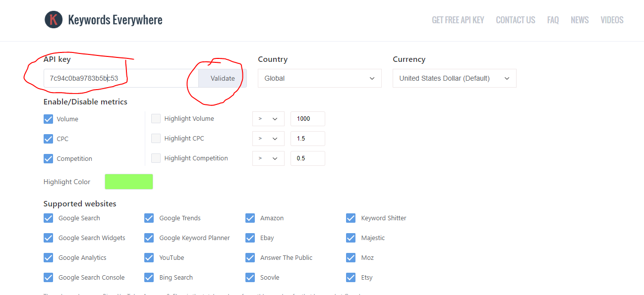The height and width of the screenshot is (295, 644).
Task: Uncheck the Google Search Widgets checkbox
Action: (48, 238)
